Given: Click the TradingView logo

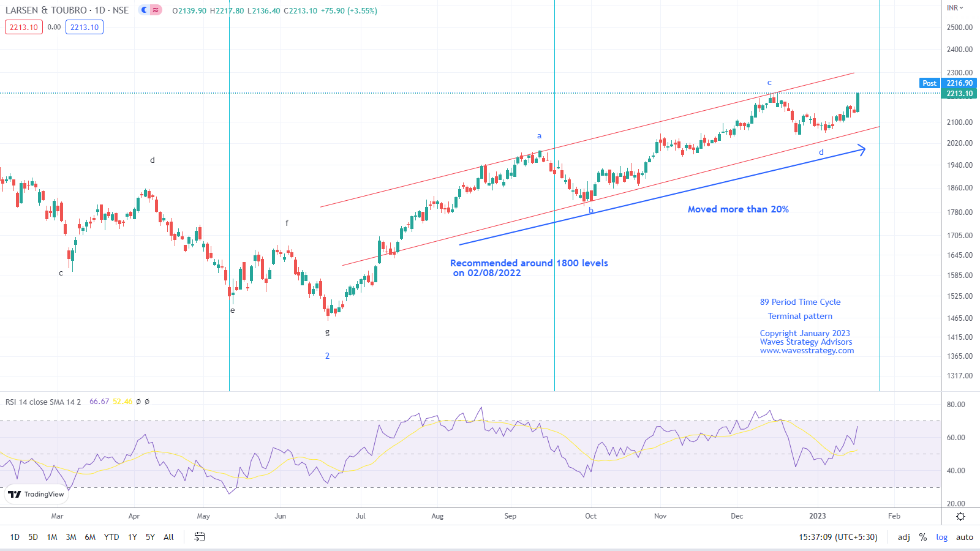Looking at the screenshot, I should click(36, 494).
